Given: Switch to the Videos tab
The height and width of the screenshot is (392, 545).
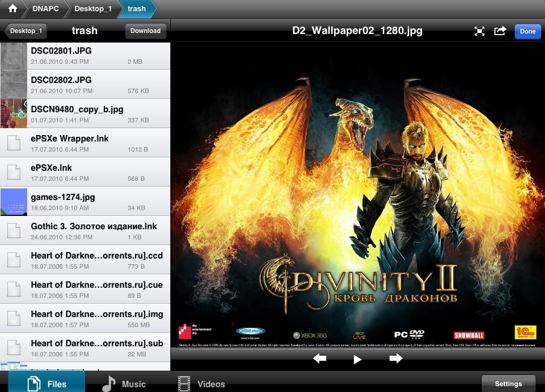Looking at the screenshot, I should pyautogui.click(x=202, y=383).
